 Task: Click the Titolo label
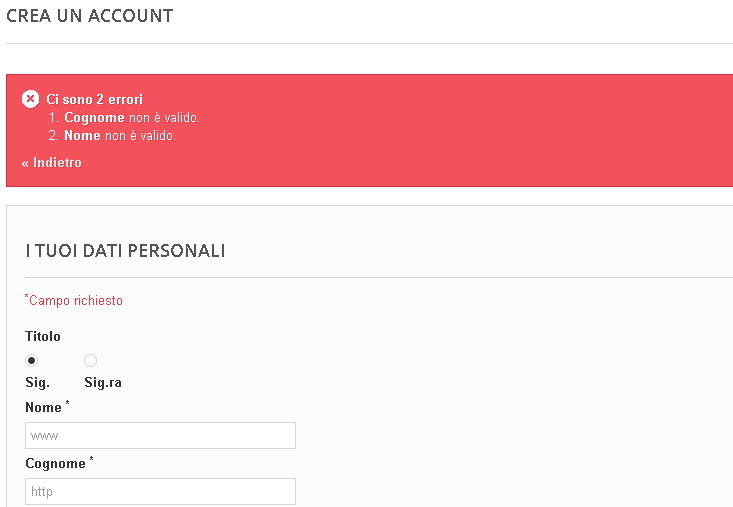(x=43, y=336)
